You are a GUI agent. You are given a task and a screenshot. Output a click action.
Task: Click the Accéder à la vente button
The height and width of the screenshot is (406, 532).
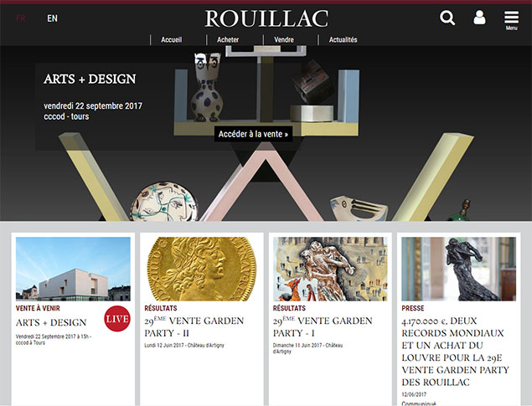point(253,134)
